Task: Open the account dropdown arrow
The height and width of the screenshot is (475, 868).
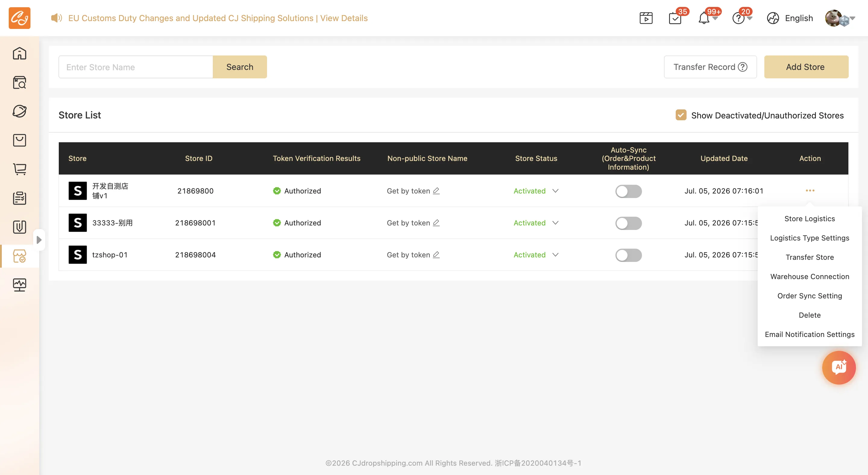Action: point(853,18)
